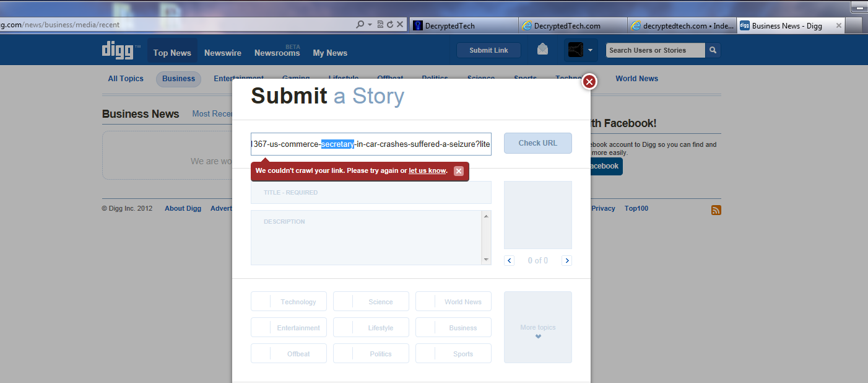868x383 pixels.
Task: Show next thumbnail image arrow
Action: click(x=566, y=260)
